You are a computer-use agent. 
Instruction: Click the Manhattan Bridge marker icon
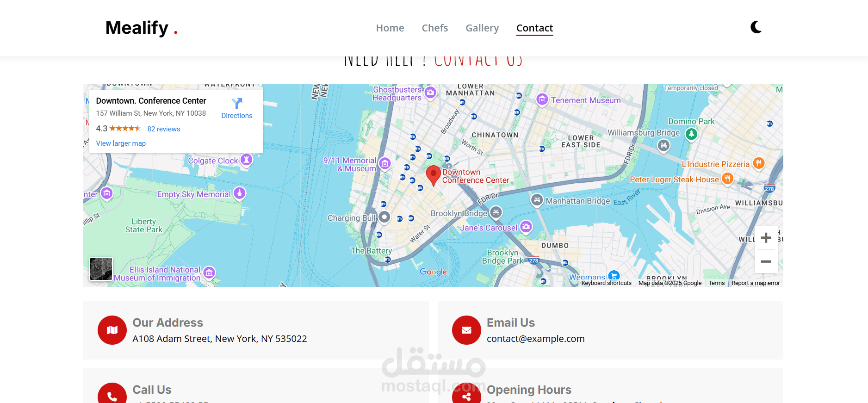coord(537,200)
